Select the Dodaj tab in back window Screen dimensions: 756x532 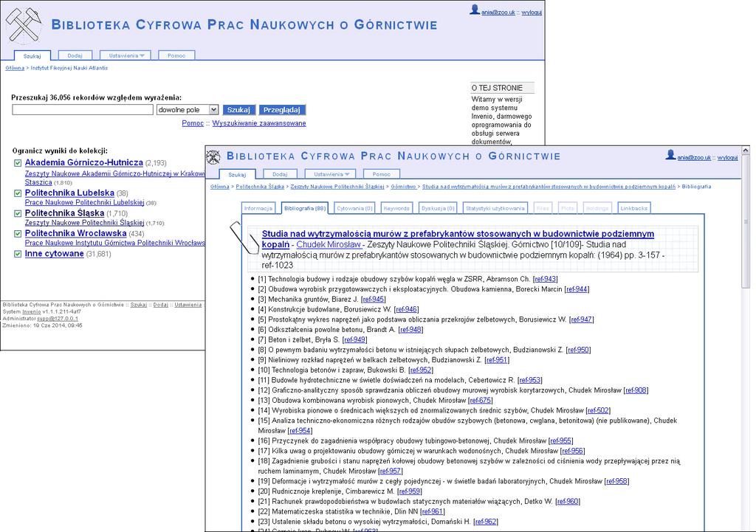click(x=75, y=55)
